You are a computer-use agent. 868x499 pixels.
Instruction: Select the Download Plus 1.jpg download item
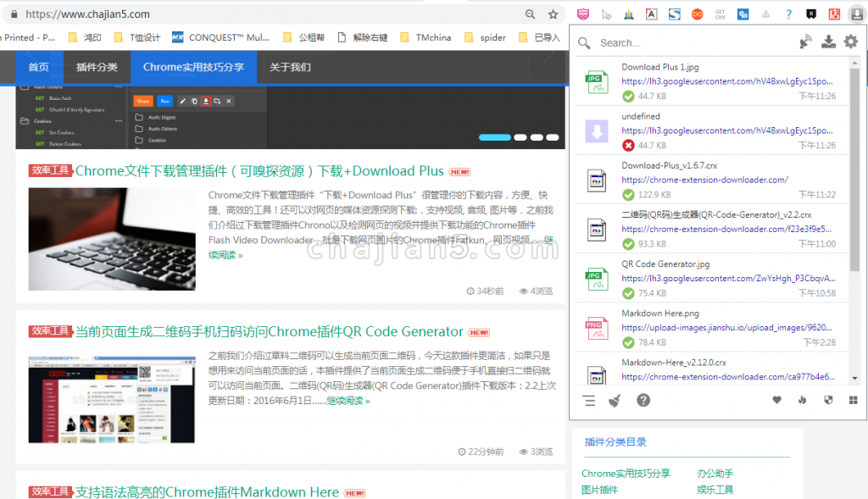point(711,80)
